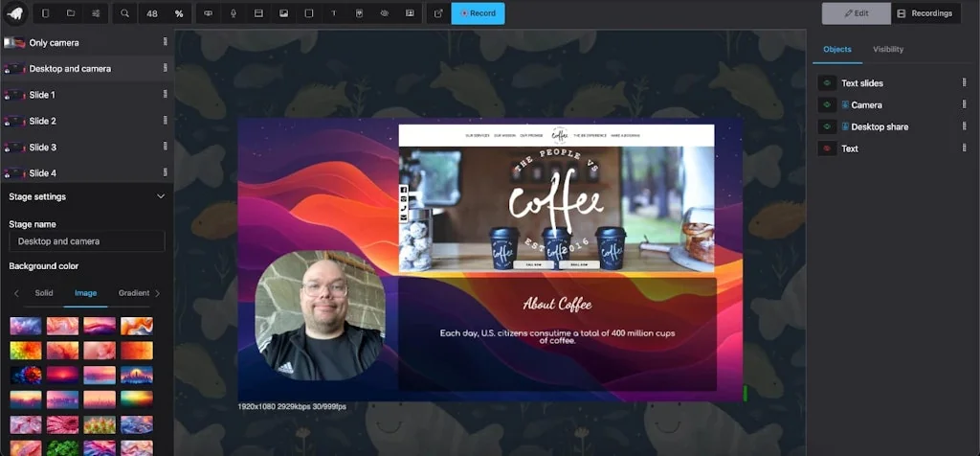The height and width of the screenshot is (456, 980).
Task: Open the settings sliders icon in toolbar
Action: pyautogui.click(x=96, y=13)
